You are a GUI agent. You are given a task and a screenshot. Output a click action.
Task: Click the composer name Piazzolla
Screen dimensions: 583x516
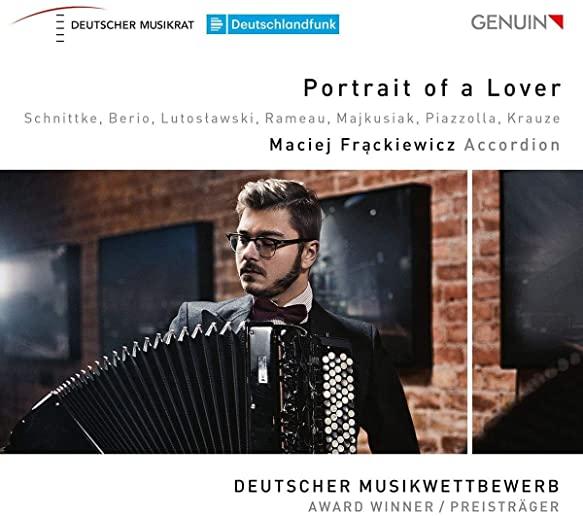(x=461, y=118)
